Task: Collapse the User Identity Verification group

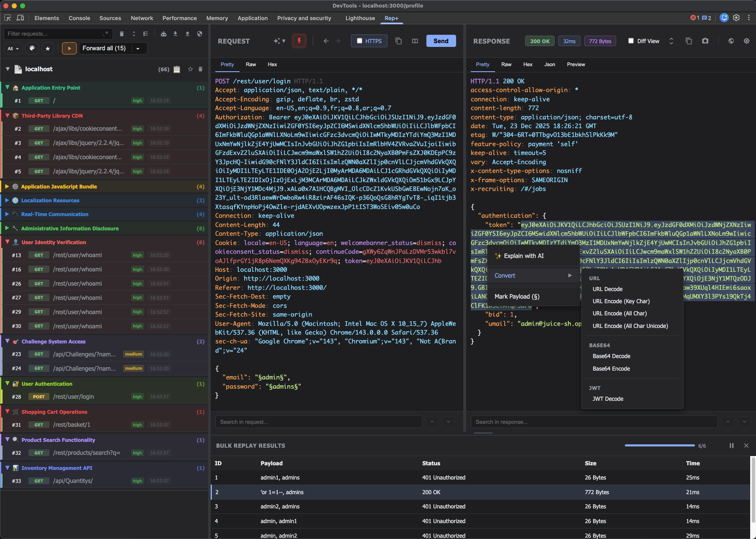Action: (7, 242)
